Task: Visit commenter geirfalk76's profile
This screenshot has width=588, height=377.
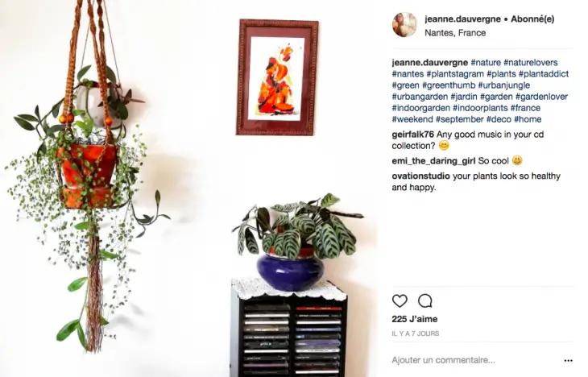Action: point(413,135)
